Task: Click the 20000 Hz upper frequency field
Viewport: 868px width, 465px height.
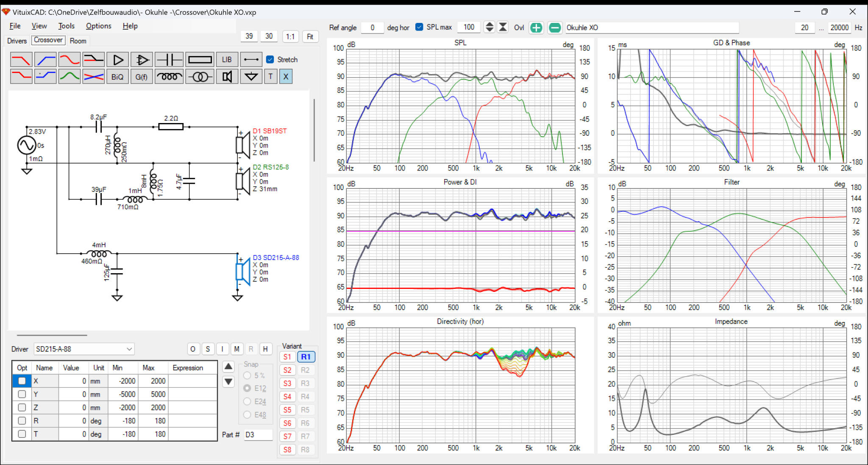Action: (x=839, y=28)
